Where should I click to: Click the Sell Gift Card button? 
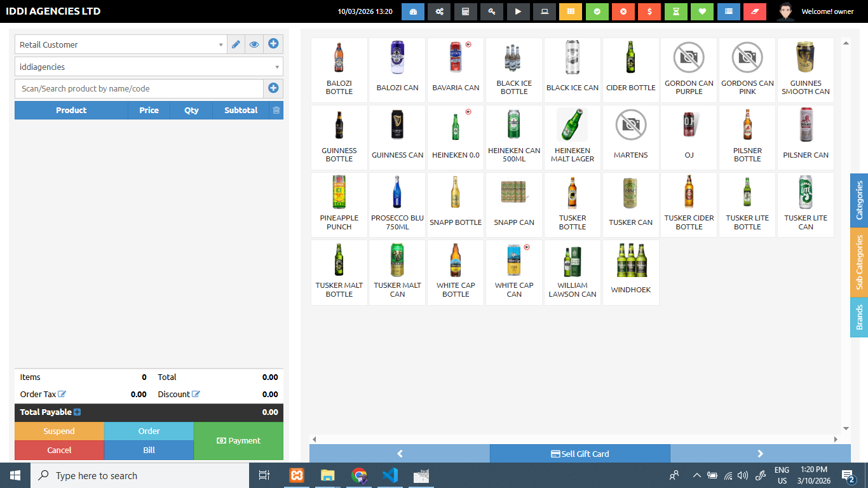coord(580,453)
